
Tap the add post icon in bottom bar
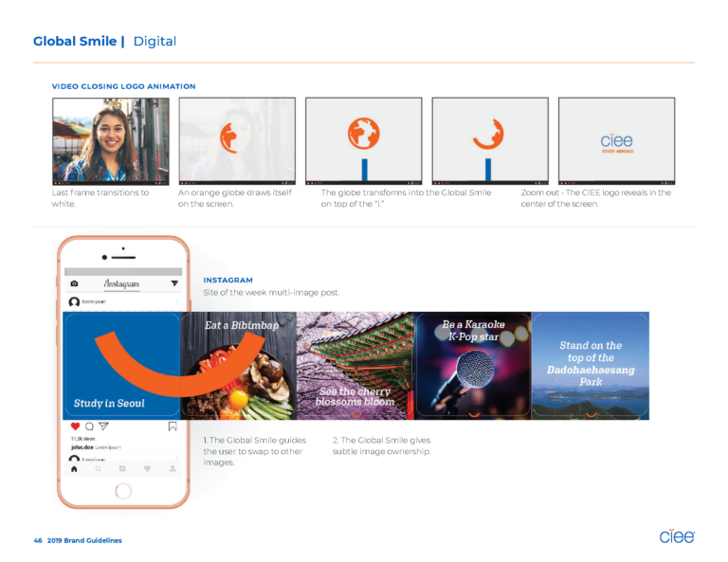pos(122,469)
